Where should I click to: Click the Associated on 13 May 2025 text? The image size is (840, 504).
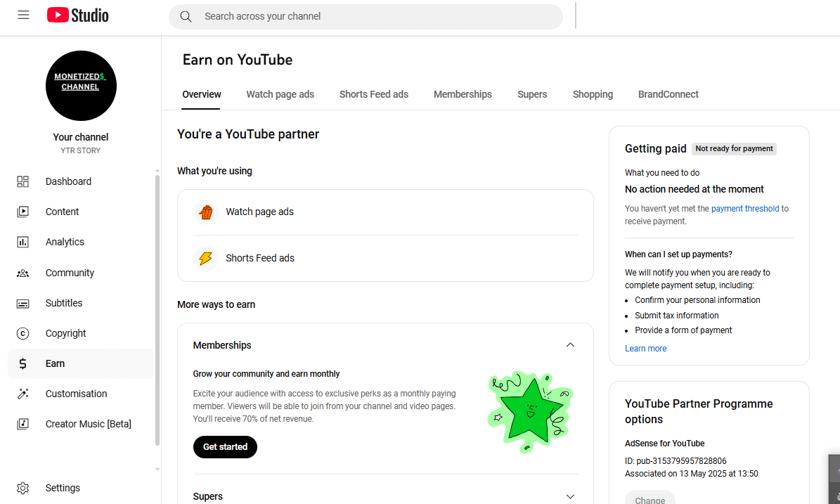(691, 474)
